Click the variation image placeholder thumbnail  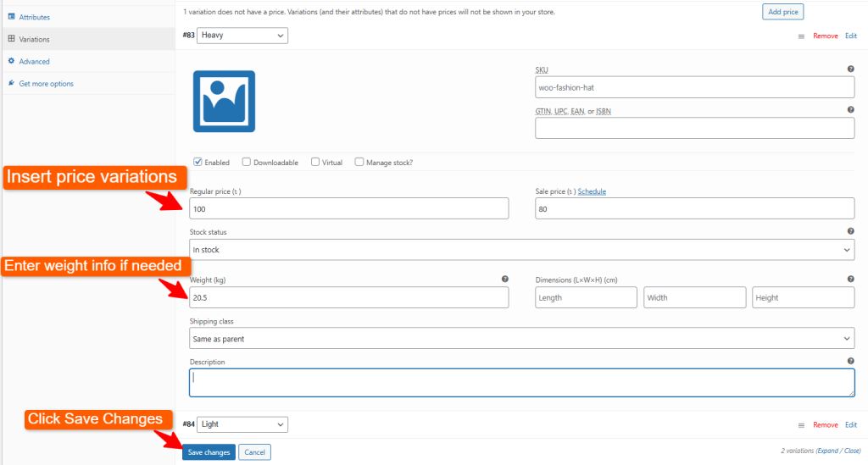224,101
